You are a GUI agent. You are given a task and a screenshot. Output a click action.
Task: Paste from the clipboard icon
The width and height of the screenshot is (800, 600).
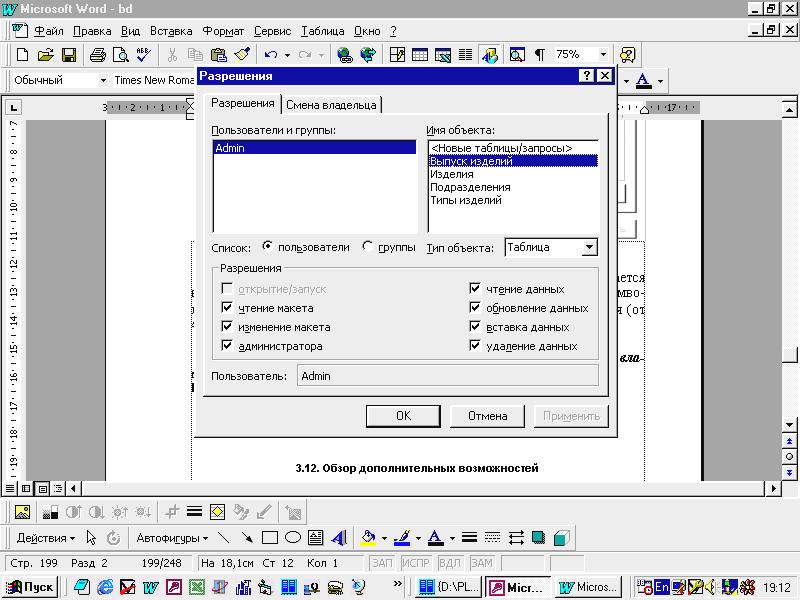click(219, 55)
